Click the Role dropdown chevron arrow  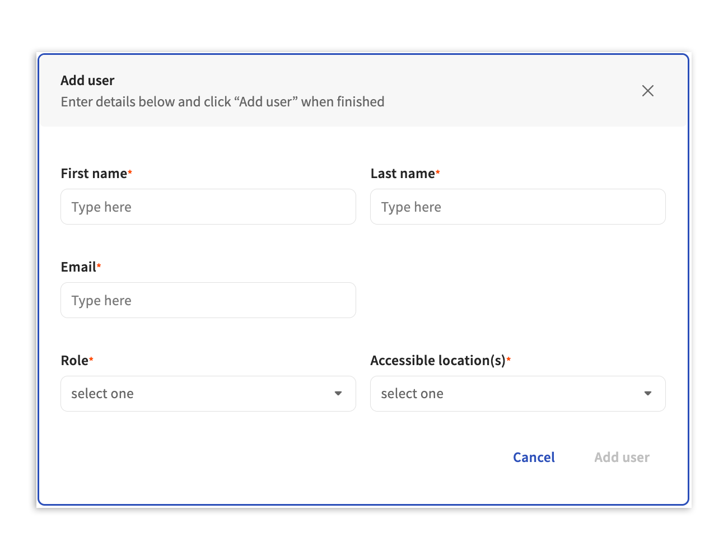coord(338,394)
